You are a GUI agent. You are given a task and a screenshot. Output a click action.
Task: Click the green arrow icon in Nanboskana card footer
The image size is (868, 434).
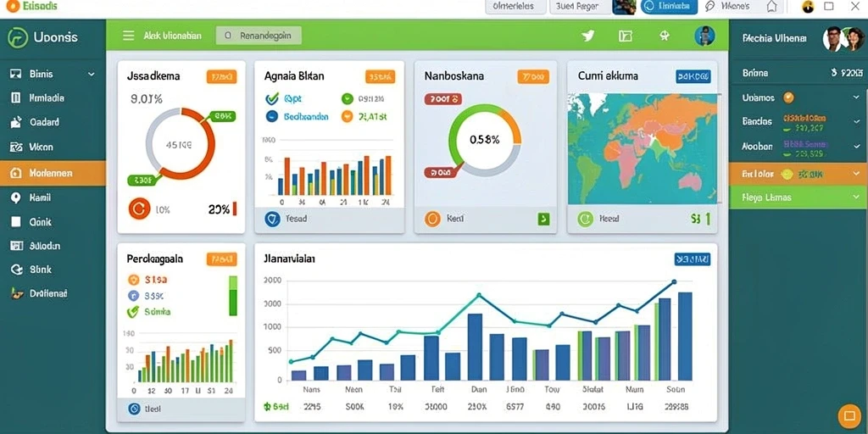(x=543, y=219)
